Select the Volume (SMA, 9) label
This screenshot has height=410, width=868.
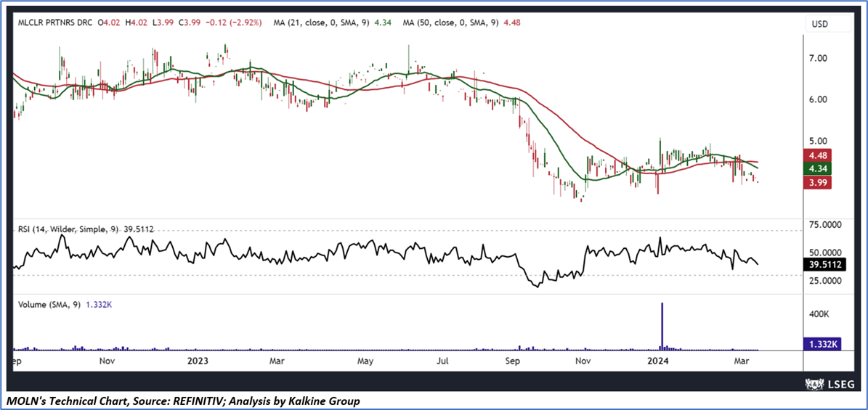pos(51,304)
